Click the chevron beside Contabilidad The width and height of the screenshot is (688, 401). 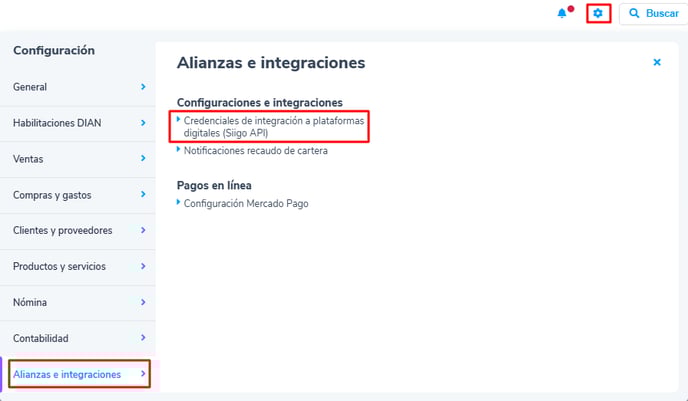click(x=143, y=339)
